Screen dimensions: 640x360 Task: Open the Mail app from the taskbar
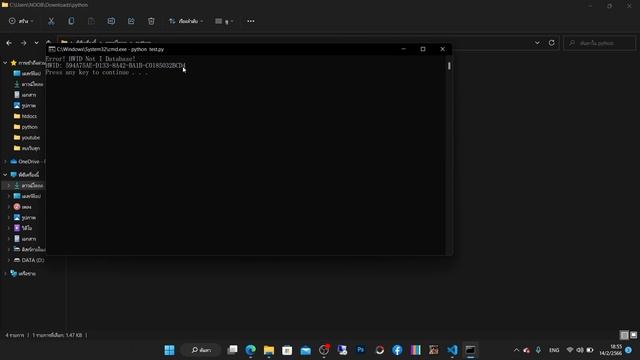coord(306,350)
